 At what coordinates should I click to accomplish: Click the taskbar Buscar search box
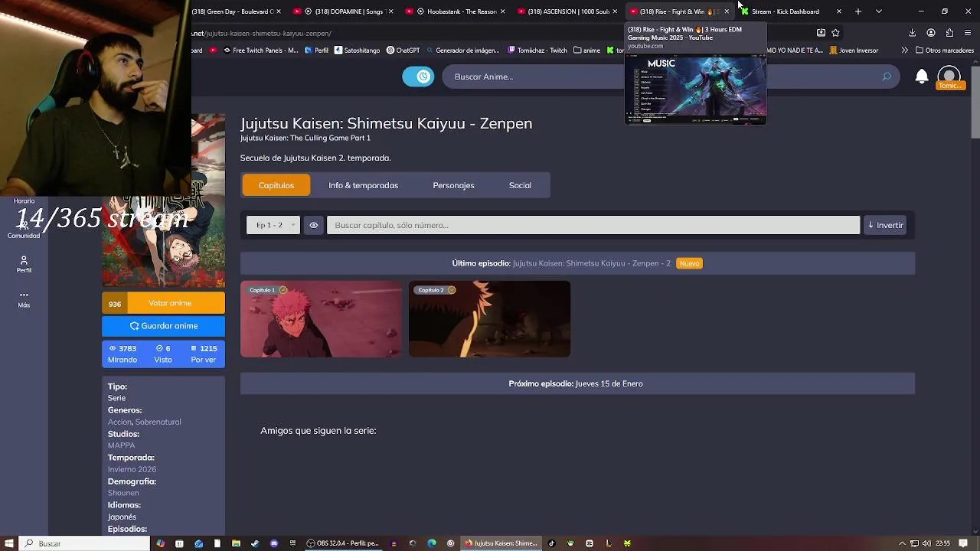pos(84,543)
